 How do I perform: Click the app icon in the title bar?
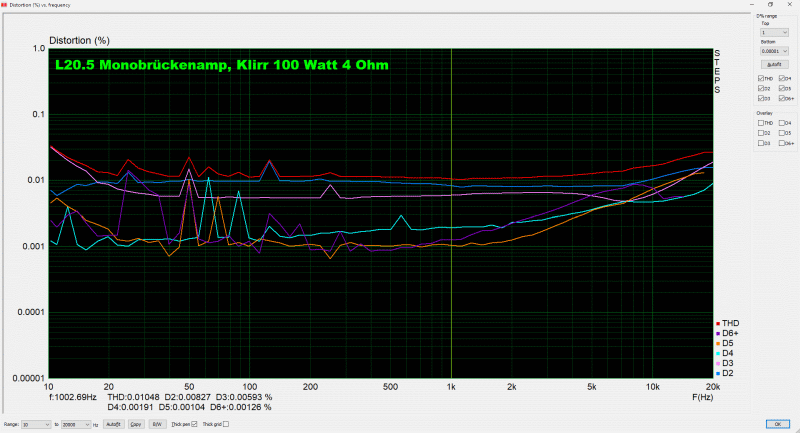pos(5,5)
